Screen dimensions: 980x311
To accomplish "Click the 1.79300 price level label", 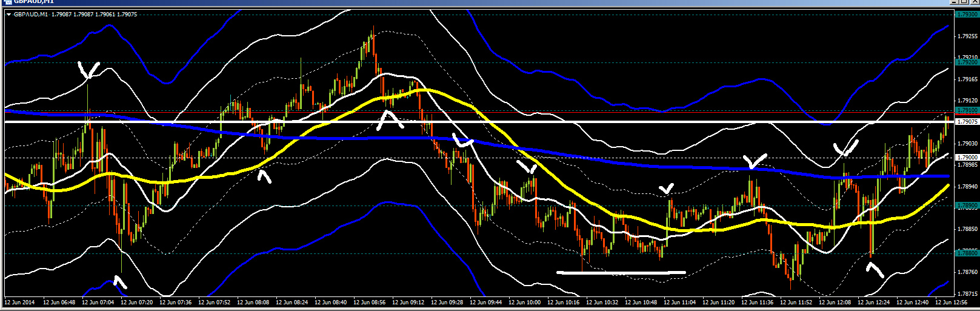I will click(967, 14).
